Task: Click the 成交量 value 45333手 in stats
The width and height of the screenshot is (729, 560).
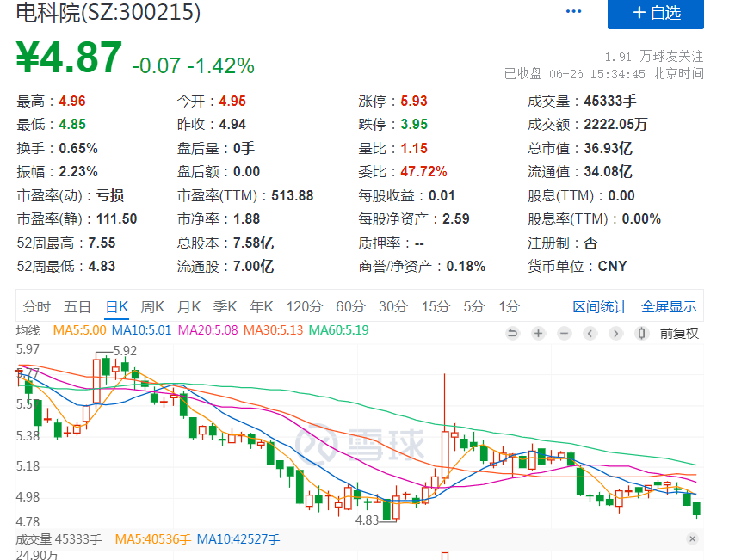Action: pyautogui.click(x=610, y=101)
